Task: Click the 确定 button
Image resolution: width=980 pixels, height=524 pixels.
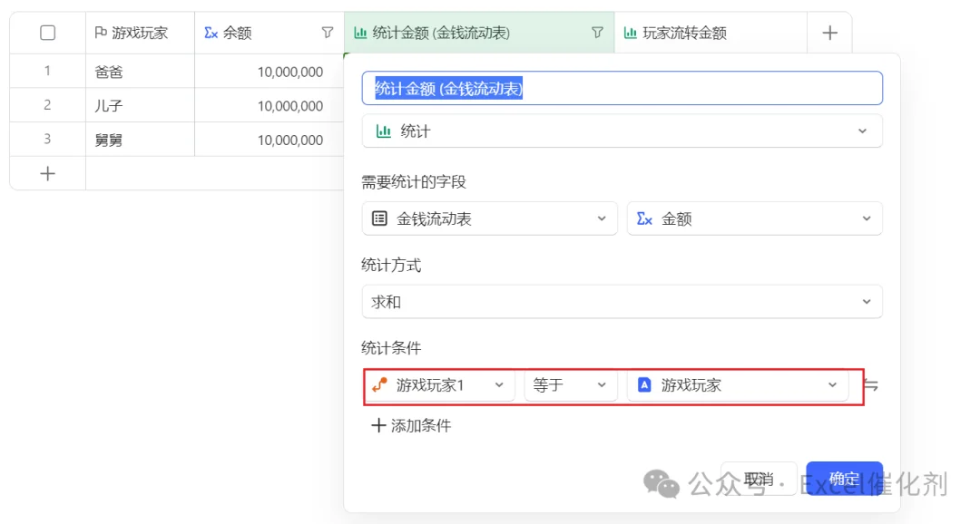Action: coord(844,479)
